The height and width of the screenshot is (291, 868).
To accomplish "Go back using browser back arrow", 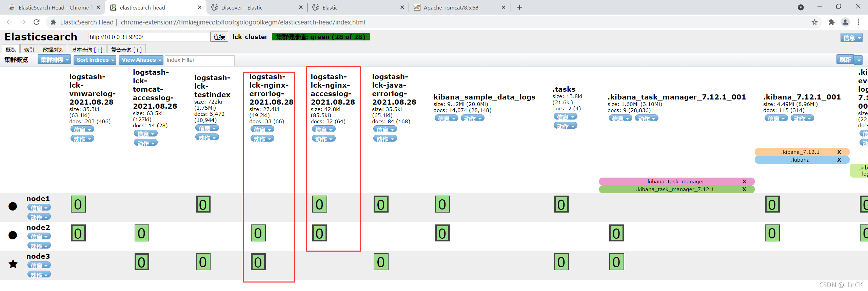I will point(9,22).
